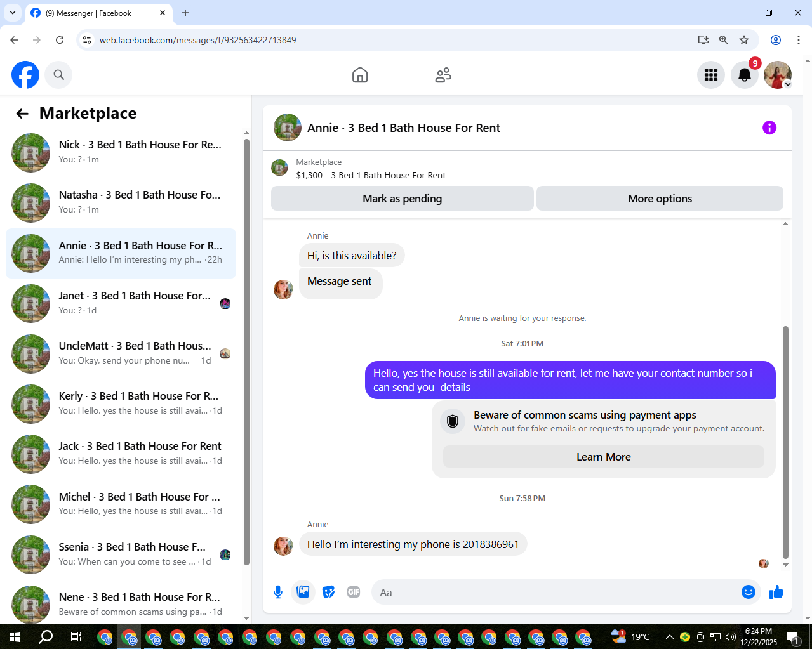Open the Windows Start menu
Image resolution: width=812 pixels, height=649 pixels.
(15, 637)
